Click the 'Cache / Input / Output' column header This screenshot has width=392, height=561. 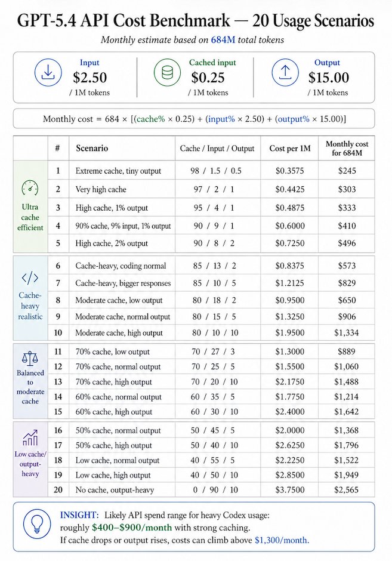[x=217, y=149]
